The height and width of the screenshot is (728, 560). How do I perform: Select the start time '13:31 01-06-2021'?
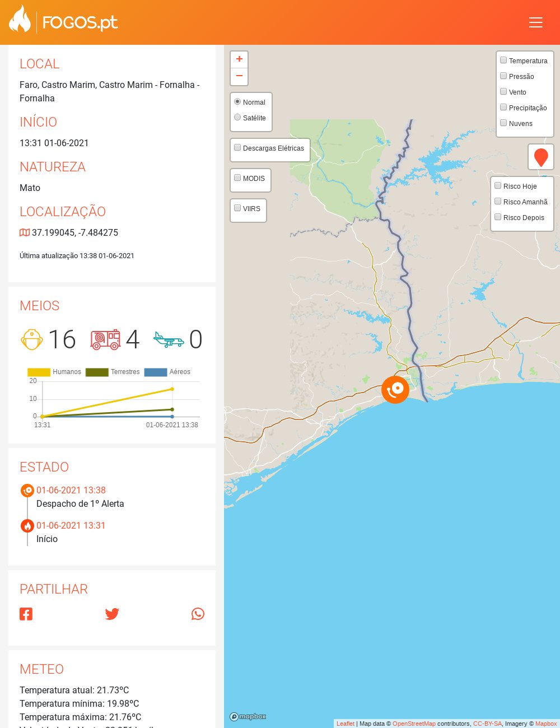(x=54, y=143)
